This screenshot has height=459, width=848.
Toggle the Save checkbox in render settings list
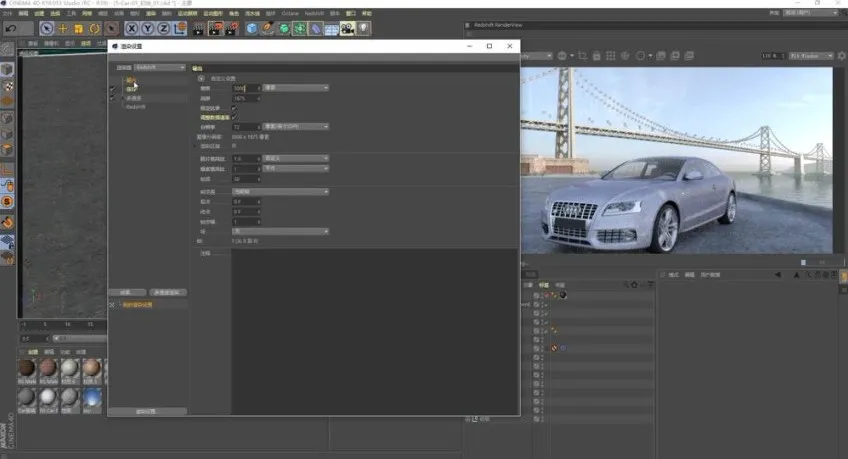(113, 89)
